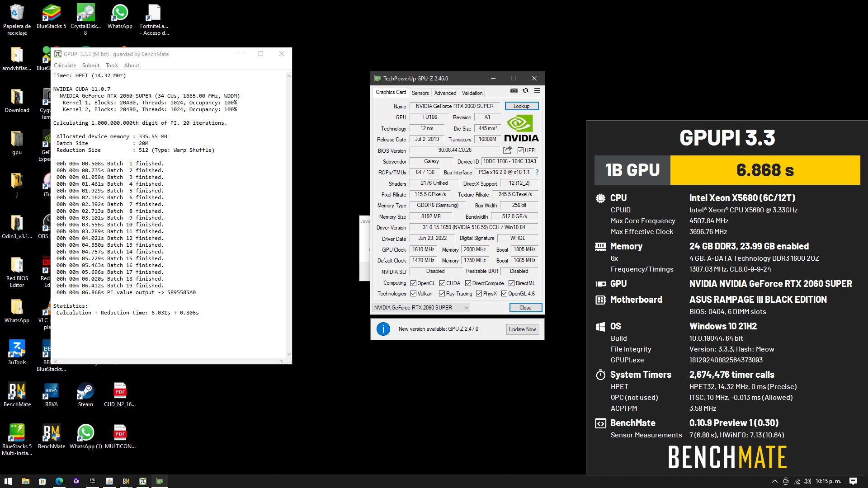This screenshot has height=488, width=868.
Task: Open the 3uTools desktop icon
Action: (17, 353)
